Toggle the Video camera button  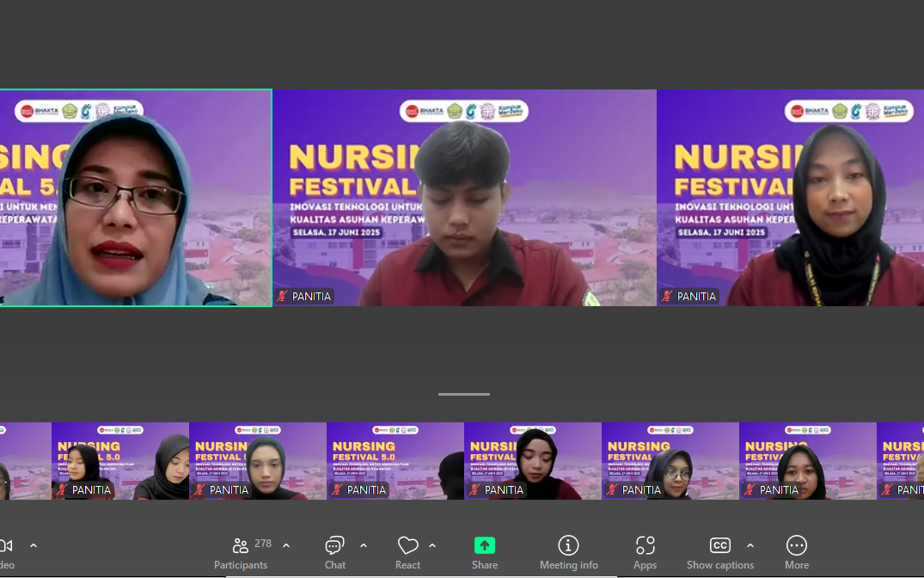5,545
